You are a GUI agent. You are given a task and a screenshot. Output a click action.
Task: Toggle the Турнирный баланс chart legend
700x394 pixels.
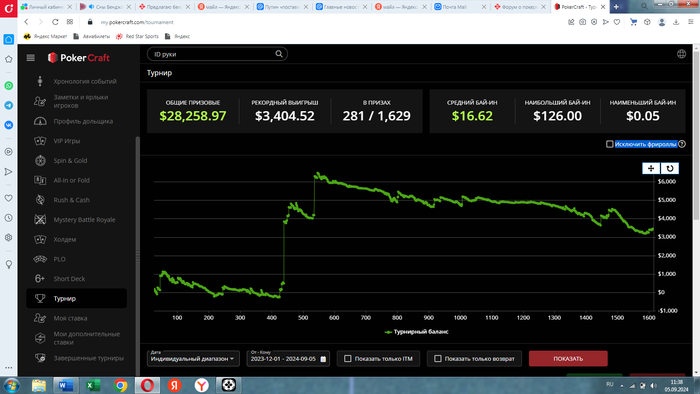point(417,332)
